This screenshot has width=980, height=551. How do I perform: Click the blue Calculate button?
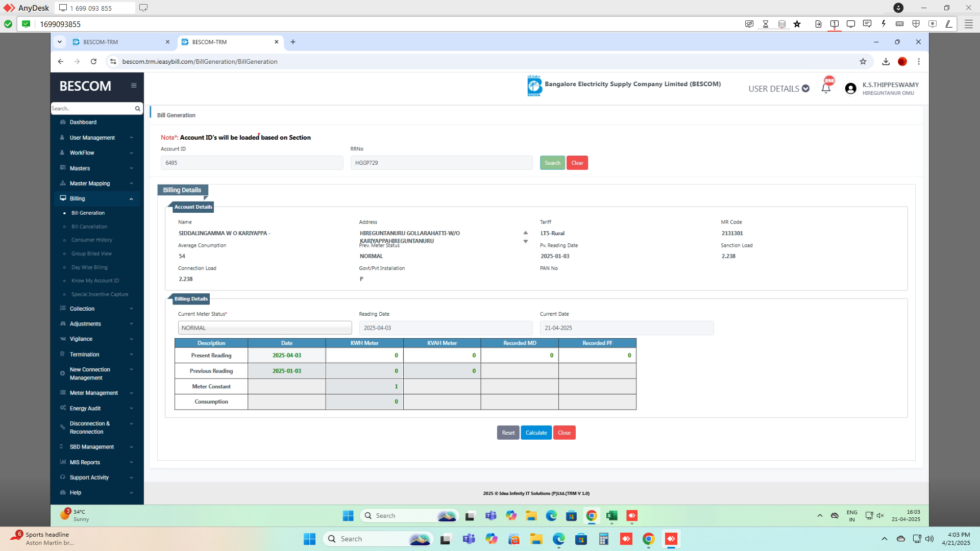pos(536,433)
